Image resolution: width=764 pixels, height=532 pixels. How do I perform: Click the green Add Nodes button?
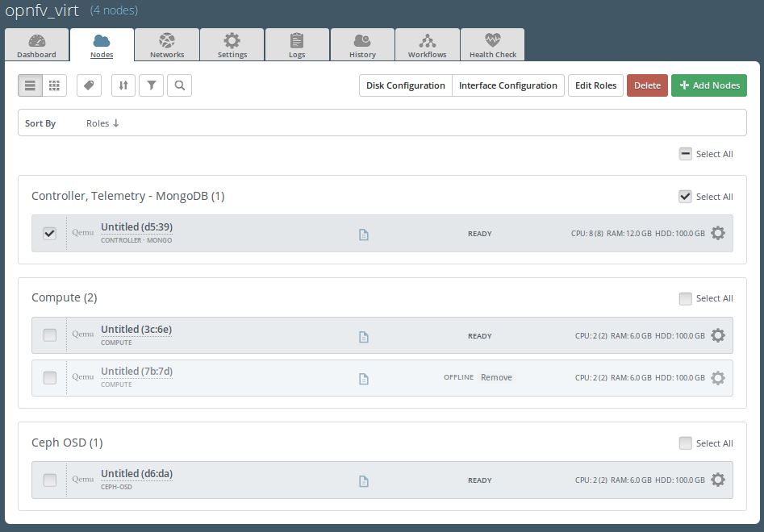[709, 85]
